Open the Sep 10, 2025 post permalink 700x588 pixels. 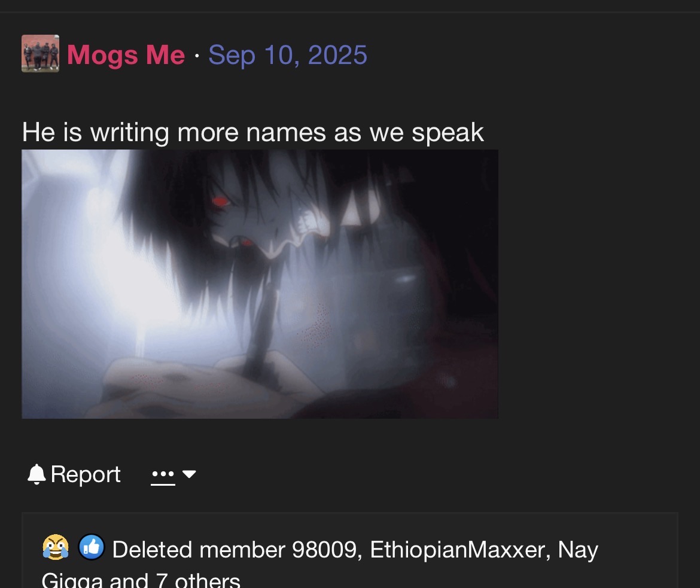[x=288, y=55]
